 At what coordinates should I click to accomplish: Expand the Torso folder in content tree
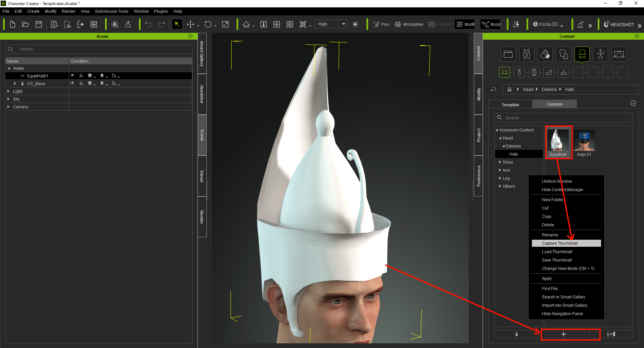[x=500, y=162]
